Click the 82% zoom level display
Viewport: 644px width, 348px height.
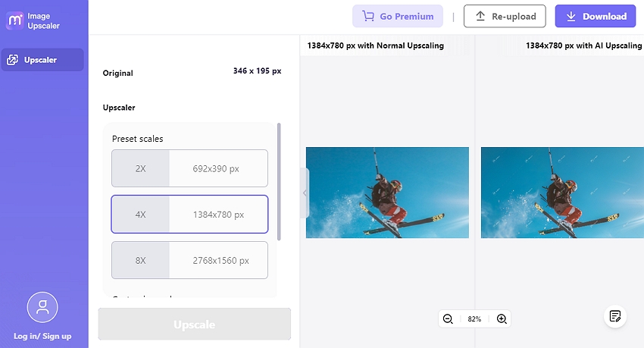coord(474,319)
